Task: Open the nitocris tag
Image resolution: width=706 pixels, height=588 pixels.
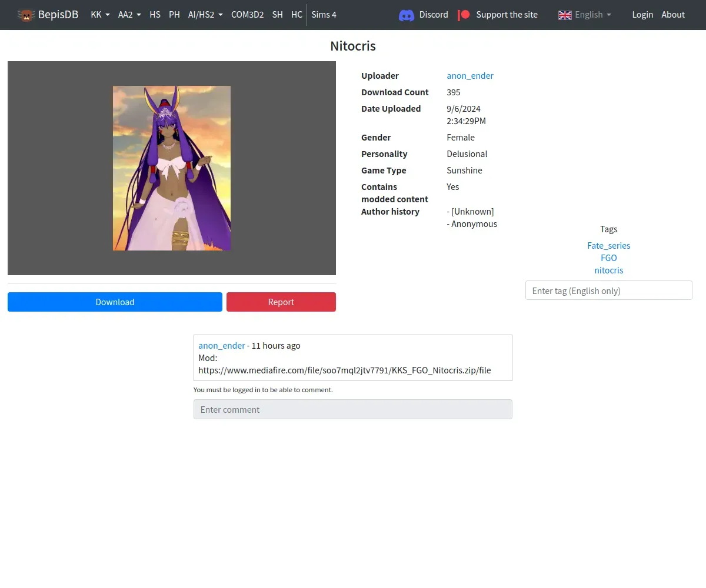Action: (x=609, y=270)
